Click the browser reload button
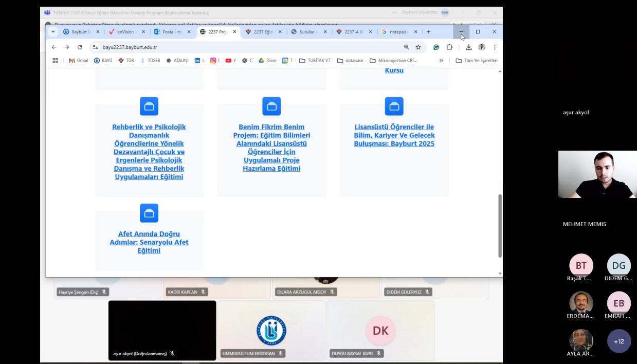 click(80, 47)
